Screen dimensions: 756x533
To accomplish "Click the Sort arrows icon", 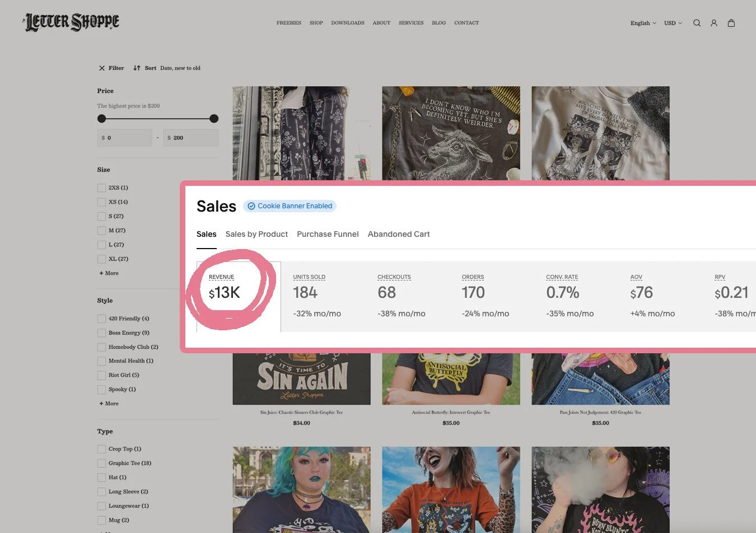I will point(137,68).
